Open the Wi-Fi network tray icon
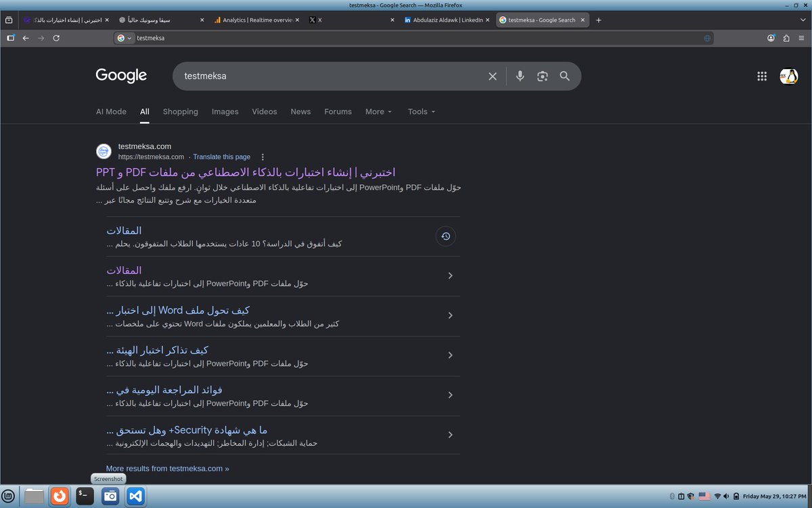812x508 pixels. 717,496
